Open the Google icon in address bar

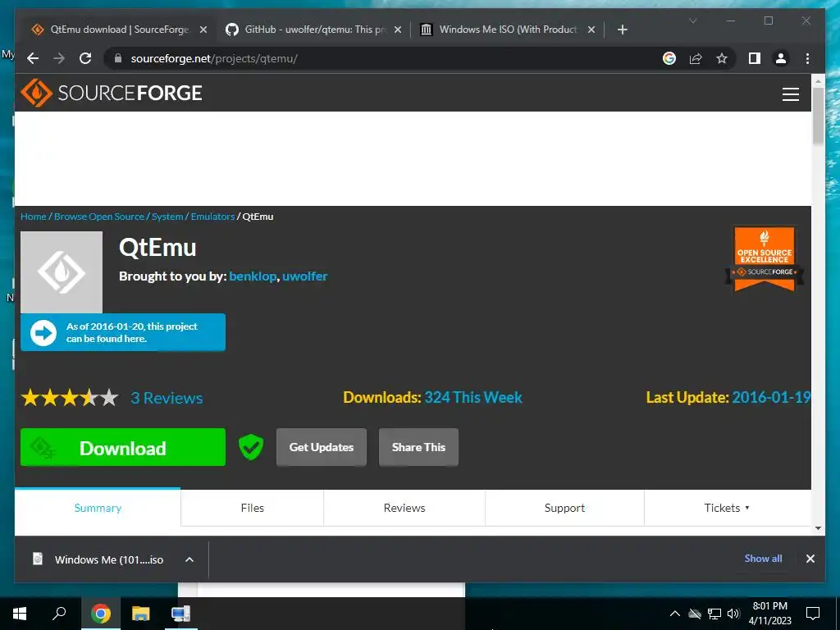pyautogui.click(x=669, y=58)
